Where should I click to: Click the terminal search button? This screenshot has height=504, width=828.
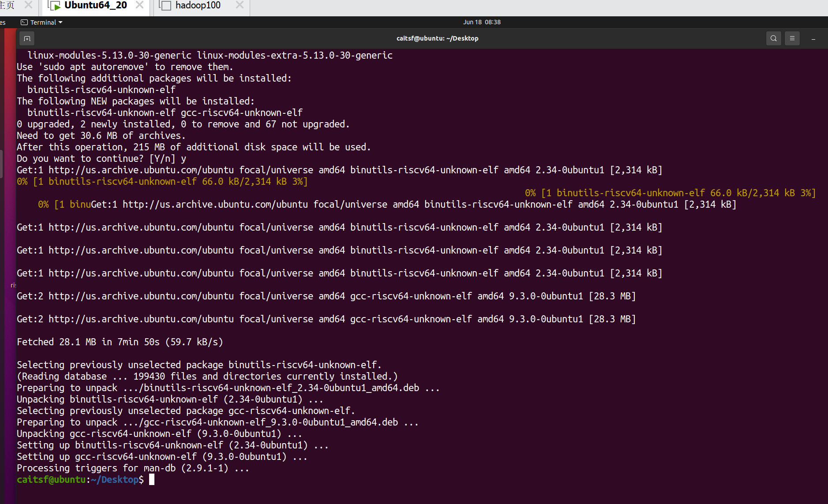tap(774, 38)
